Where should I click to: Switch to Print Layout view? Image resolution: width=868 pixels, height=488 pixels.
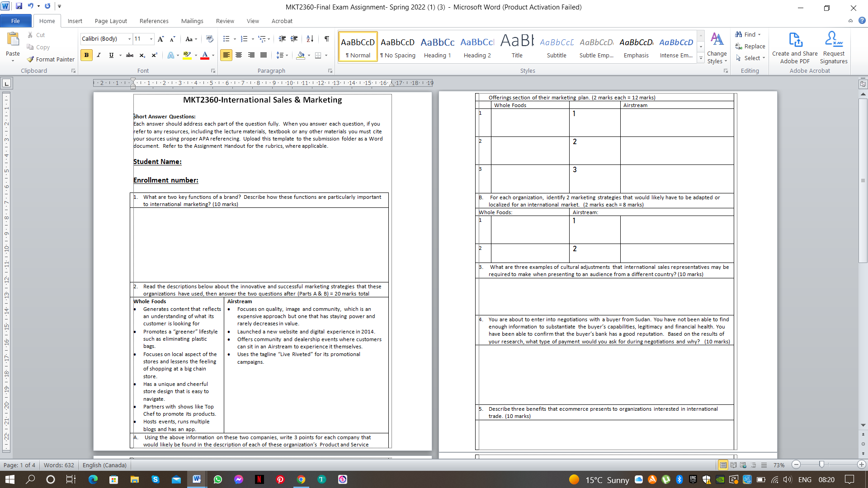coord(723,465)
